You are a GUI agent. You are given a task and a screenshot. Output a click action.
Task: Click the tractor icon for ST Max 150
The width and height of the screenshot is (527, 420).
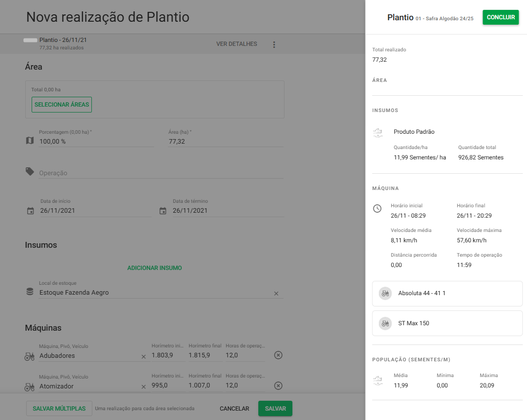tap(385, 323)
